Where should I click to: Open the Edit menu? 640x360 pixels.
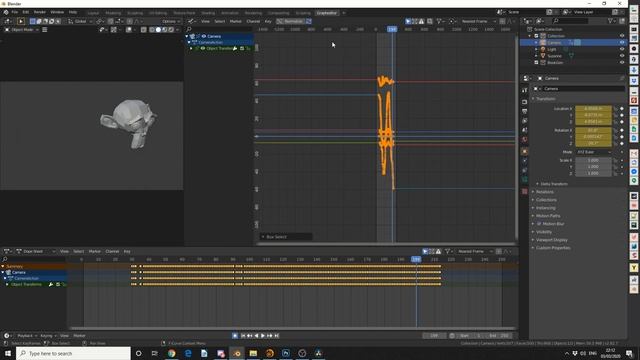(x=26, y=12)
